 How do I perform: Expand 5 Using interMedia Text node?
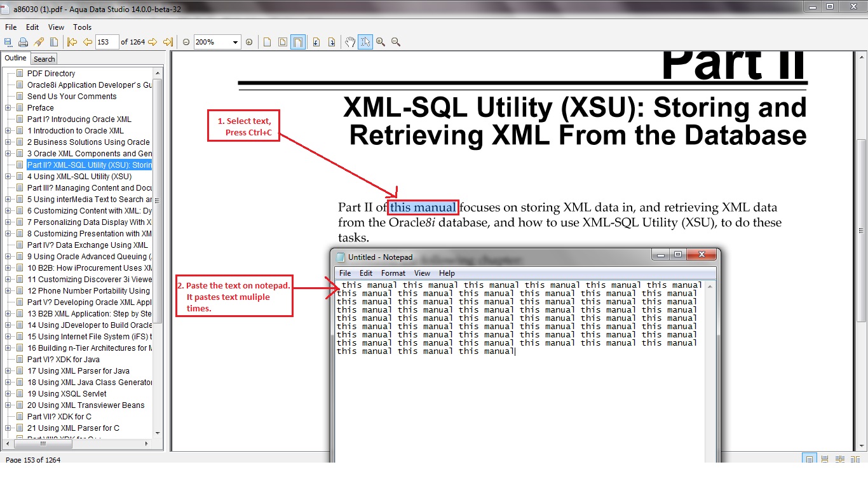point(8,200)
